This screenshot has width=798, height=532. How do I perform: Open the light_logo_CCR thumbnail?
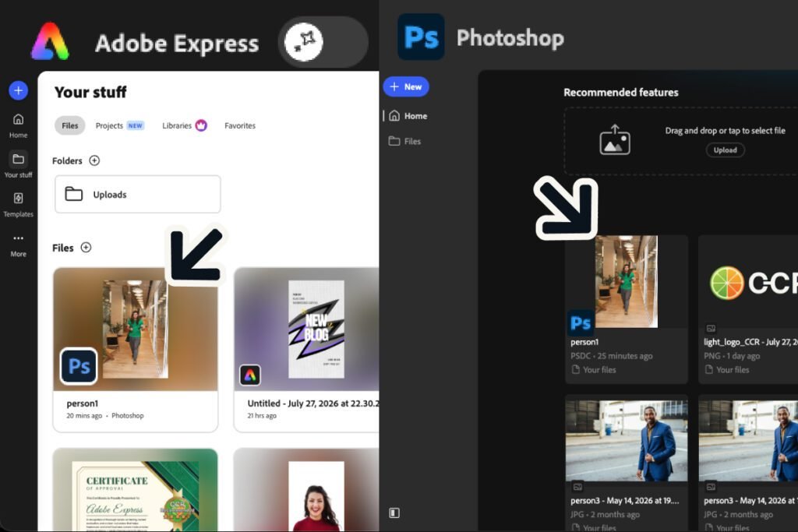click(748, 283)
